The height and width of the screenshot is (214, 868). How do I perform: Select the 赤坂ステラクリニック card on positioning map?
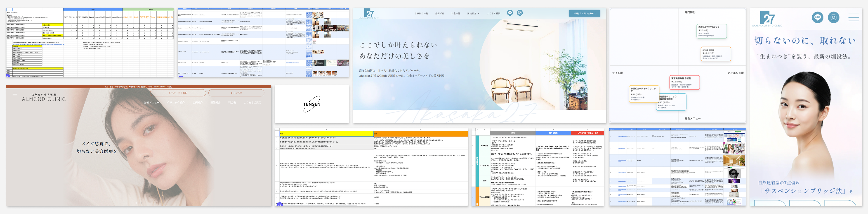[x=712, y=31]
